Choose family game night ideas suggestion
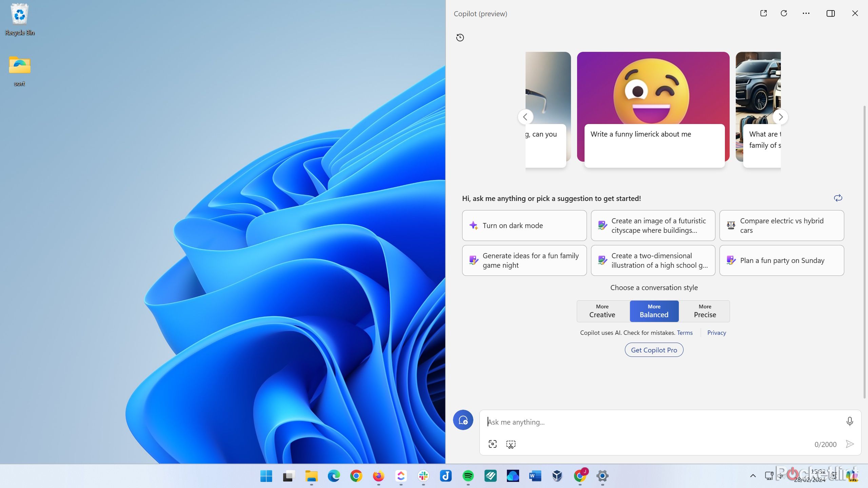This screenshot has width=868, height=488. pyautogui.click(x=524, y=260)
